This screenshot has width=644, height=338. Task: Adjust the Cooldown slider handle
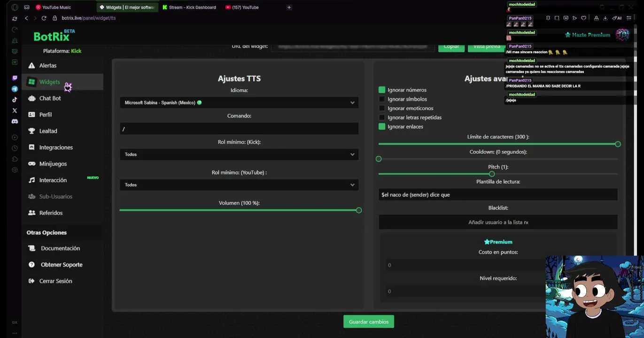pos(379,159)
